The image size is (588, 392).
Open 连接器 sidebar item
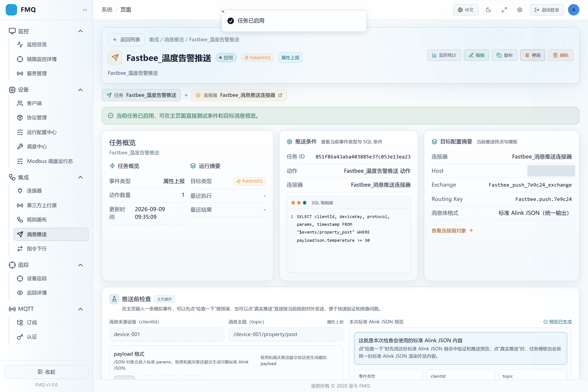51,190
